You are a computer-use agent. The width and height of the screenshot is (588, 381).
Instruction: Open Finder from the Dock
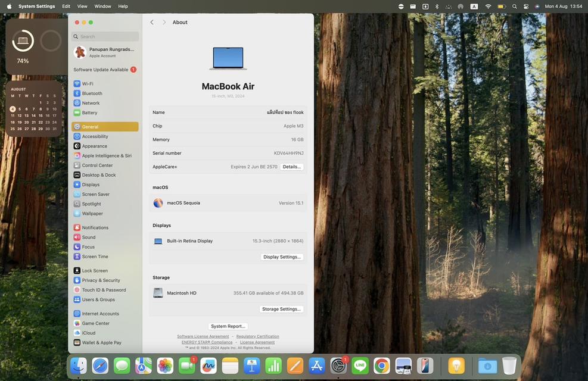click(x=79, y=366)
